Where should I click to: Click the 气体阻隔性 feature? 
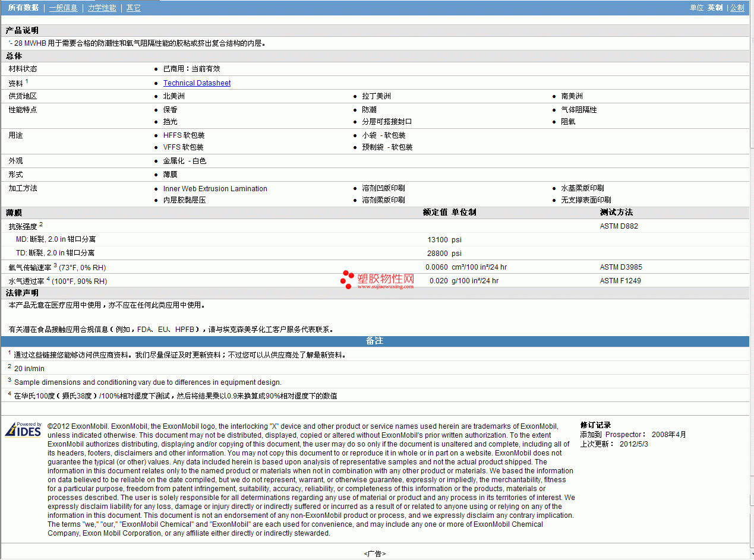(x=579, y=110)
